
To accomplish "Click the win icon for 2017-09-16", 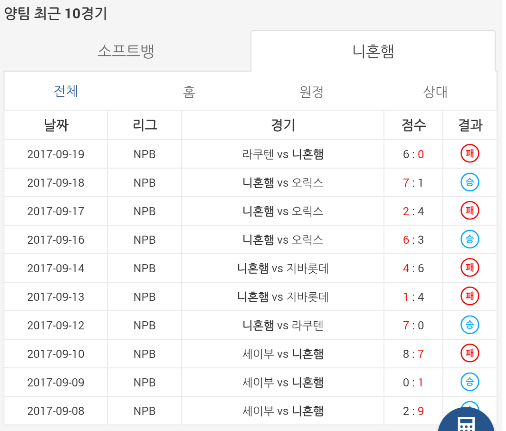I will 470,239.
